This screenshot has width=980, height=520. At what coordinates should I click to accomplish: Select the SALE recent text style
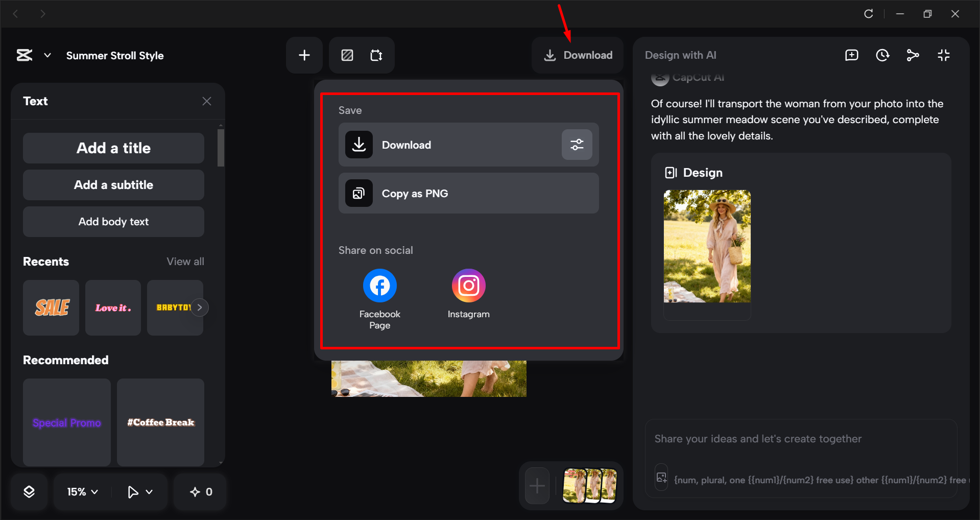[51, 308]
